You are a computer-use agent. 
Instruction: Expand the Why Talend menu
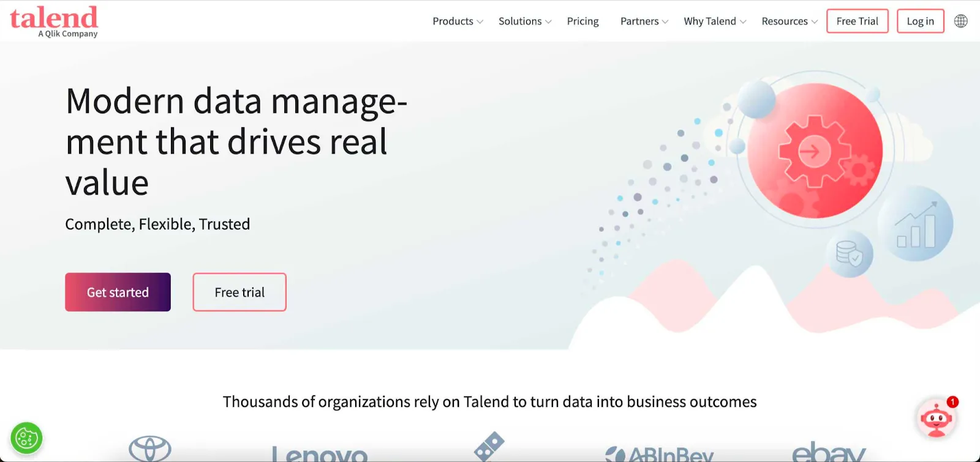tap(715, 21)
